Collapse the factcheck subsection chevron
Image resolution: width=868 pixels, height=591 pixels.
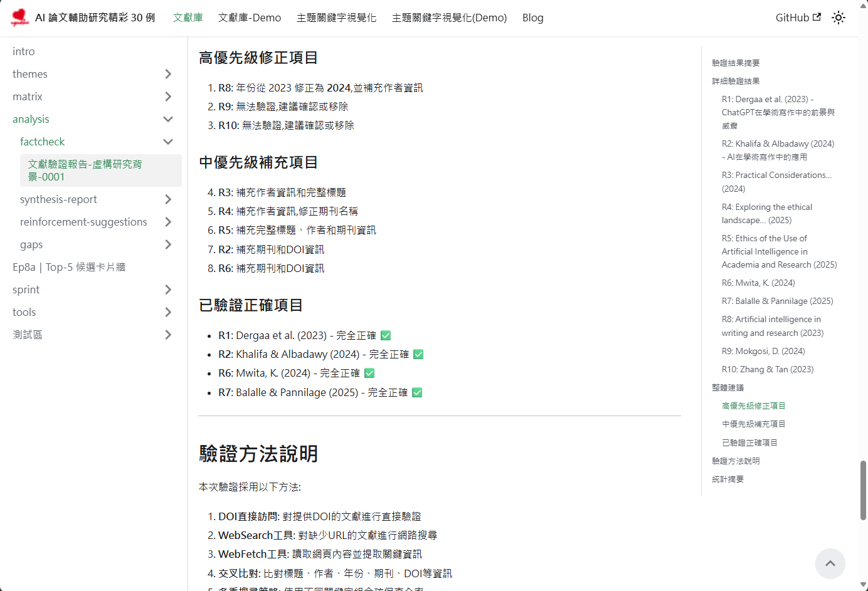[167, 142]
